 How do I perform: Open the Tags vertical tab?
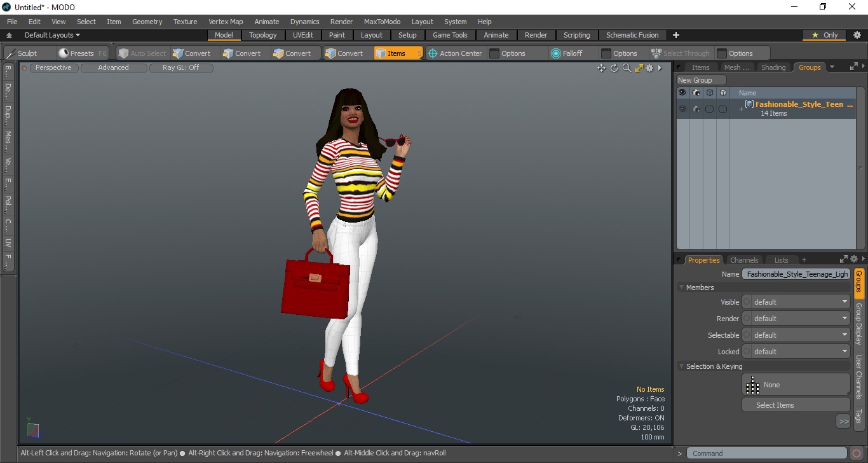858,417
